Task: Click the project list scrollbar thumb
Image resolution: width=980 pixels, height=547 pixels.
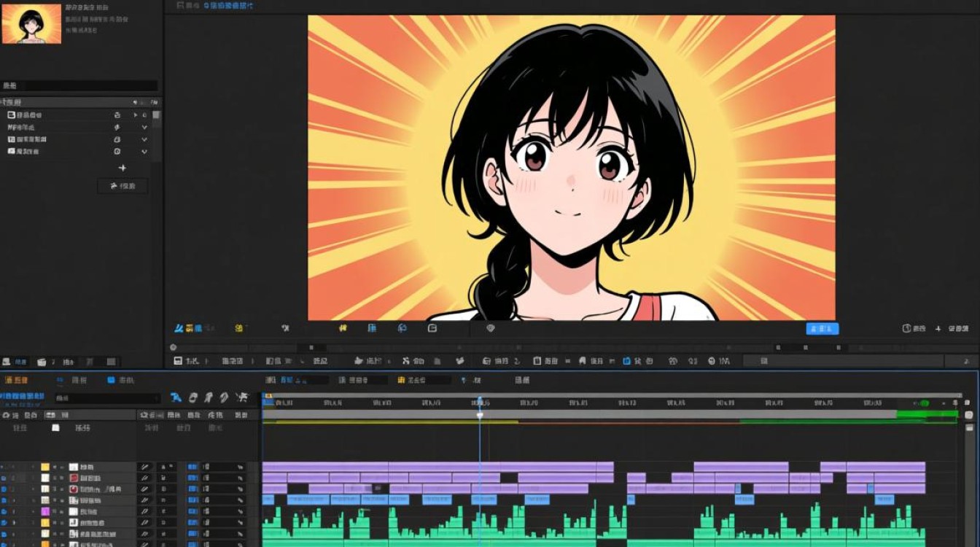Action: pyautogui.click(x=157, y=115)
